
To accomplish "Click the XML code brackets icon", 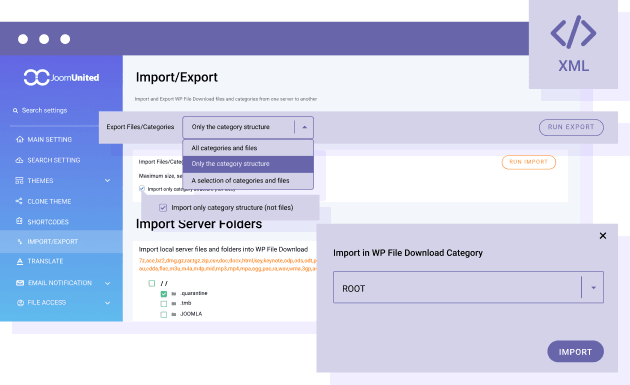I will 573,32.
